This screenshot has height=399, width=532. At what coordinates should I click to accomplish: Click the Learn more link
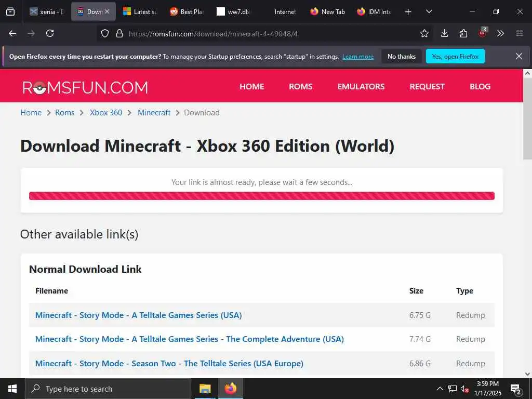click(358, 57)
